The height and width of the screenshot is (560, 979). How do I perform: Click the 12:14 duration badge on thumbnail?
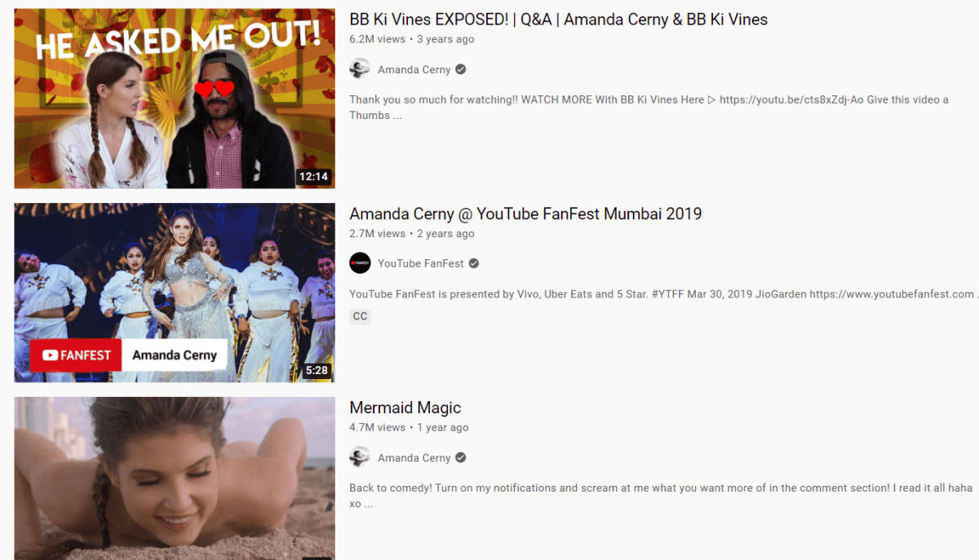[x=313, y=177]
